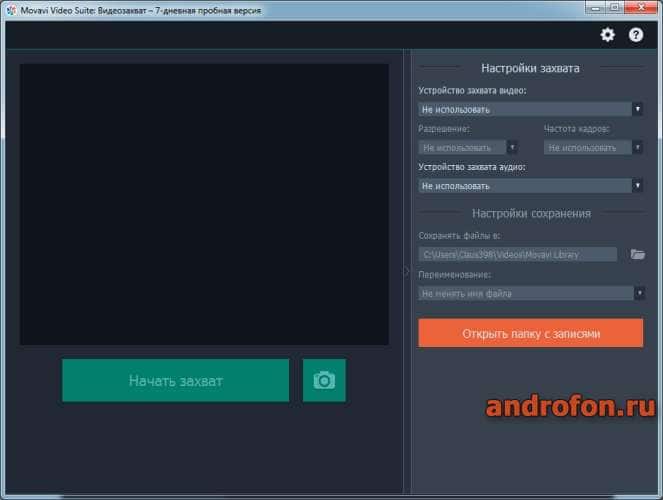Click the Настройки сохранения heading
This screenshot has width=663, height=500.
point(531,213)
